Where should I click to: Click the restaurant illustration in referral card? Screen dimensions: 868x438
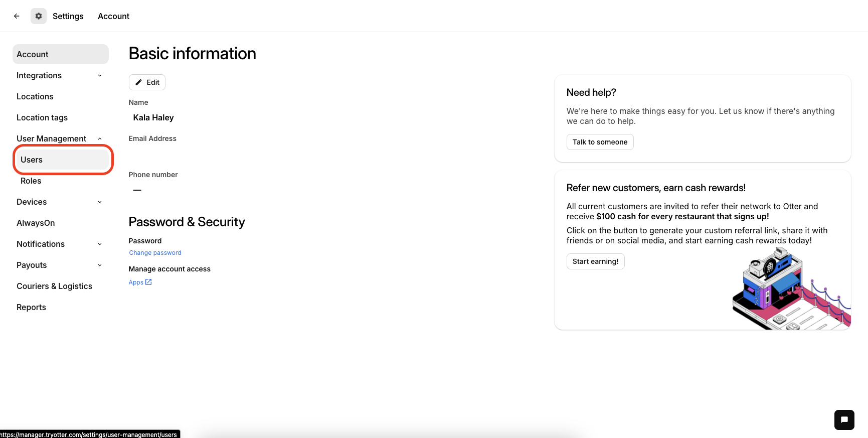pyautogui.click(x=790, y=289)
